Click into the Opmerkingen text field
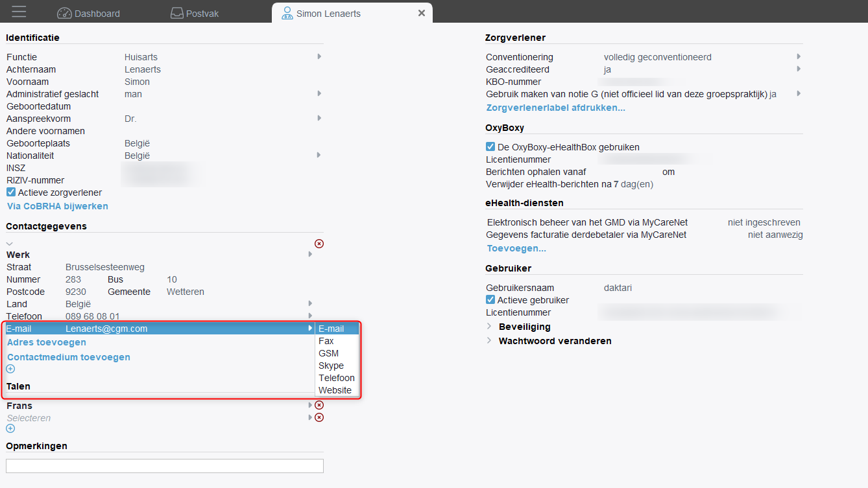Viewport: 868px width, 488px height. (165, 466)
